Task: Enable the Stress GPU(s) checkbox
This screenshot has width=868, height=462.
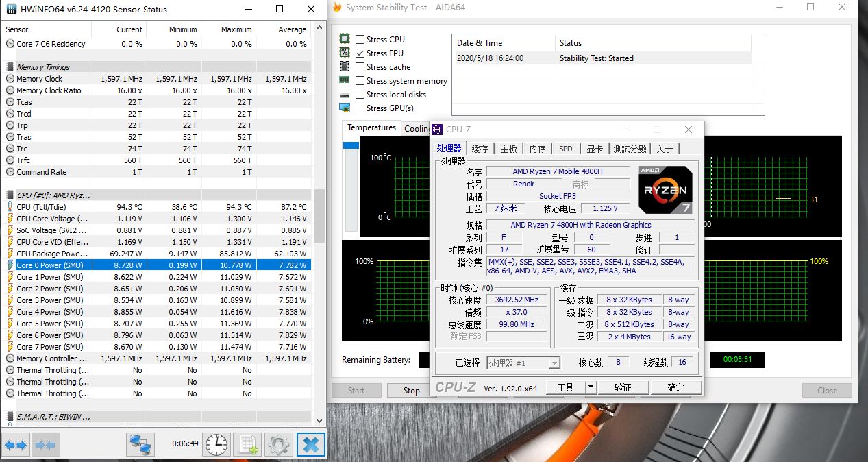Action: click(x=360, y=108)
